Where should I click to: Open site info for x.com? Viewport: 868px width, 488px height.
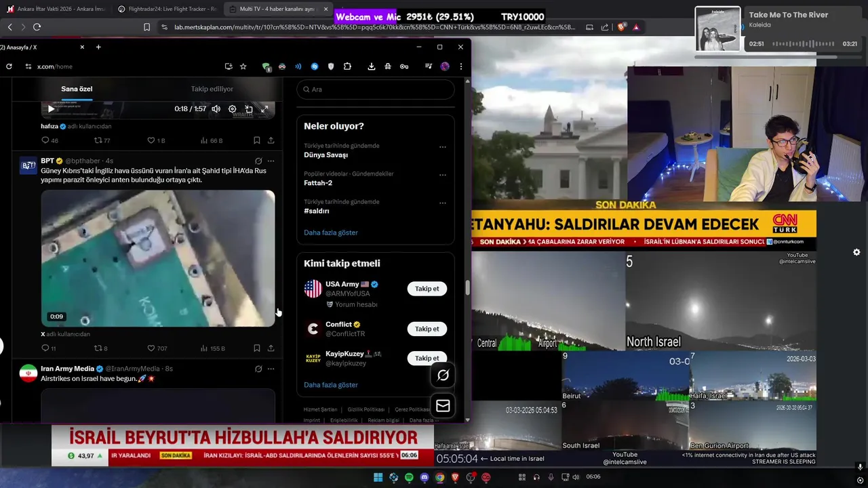28,66
